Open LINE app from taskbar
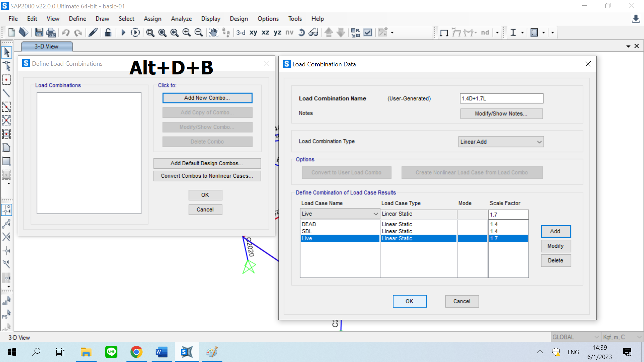 (x=111, y=352)
